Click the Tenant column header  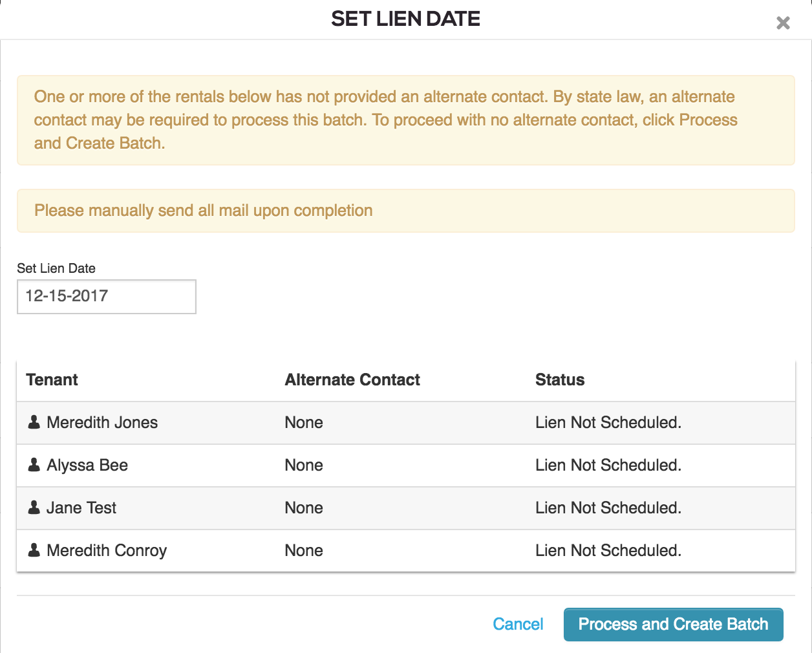[x=52, y=380]
